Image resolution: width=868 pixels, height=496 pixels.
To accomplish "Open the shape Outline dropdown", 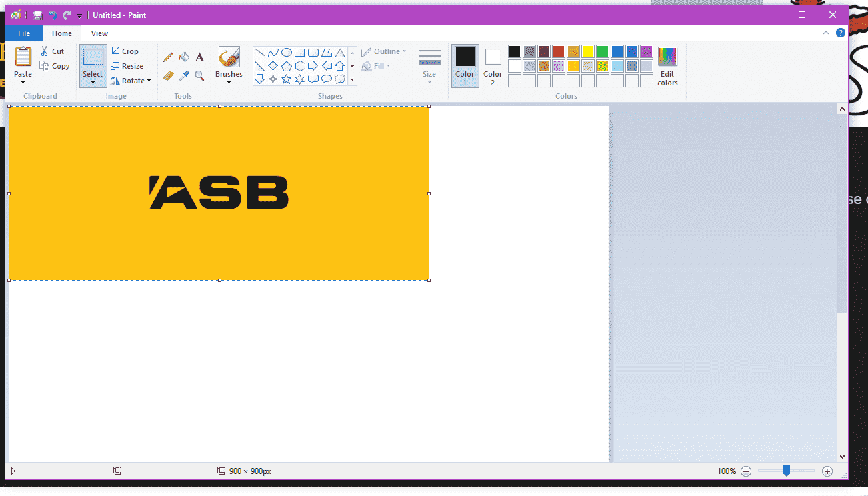I will (383, 51).
